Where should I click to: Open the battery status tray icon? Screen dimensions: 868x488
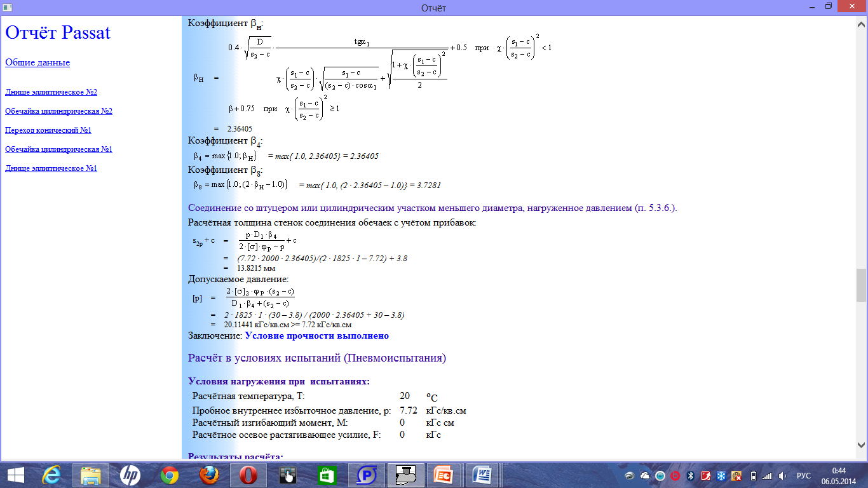tap(753, 475)
